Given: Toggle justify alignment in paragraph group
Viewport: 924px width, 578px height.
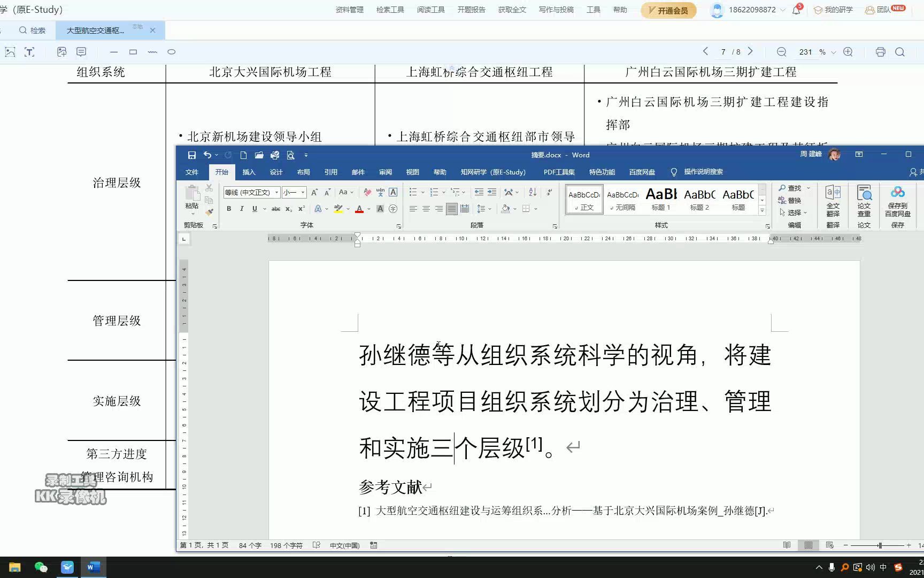Looking at the screenshot, I should tap(451, 209).
